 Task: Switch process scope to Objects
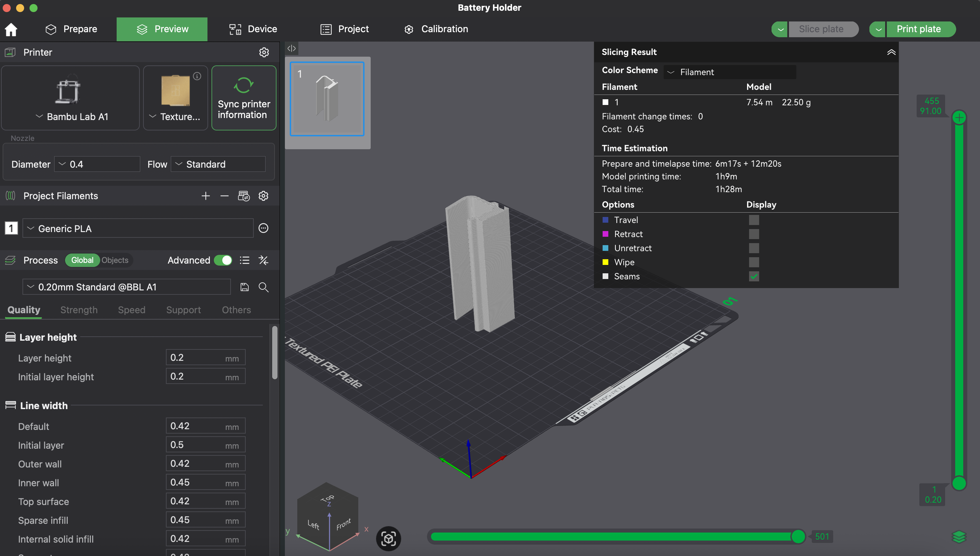click(x=115, y=261)
